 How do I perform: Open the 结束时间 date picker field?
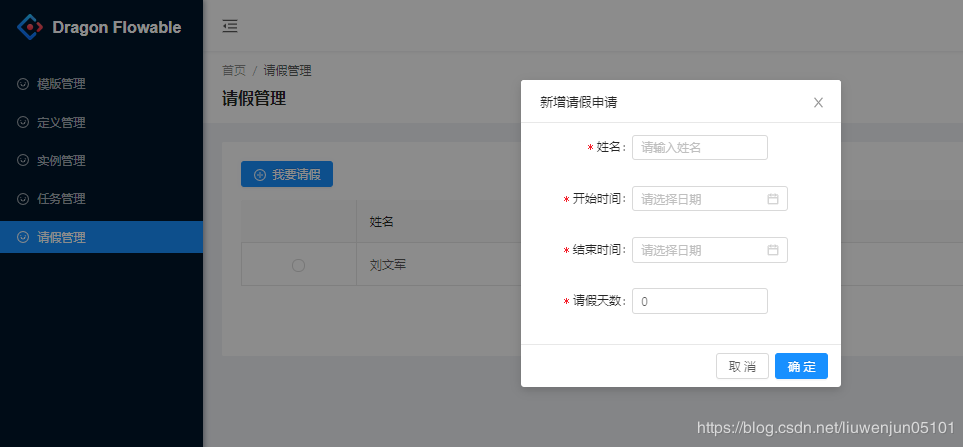coord(709,250)
